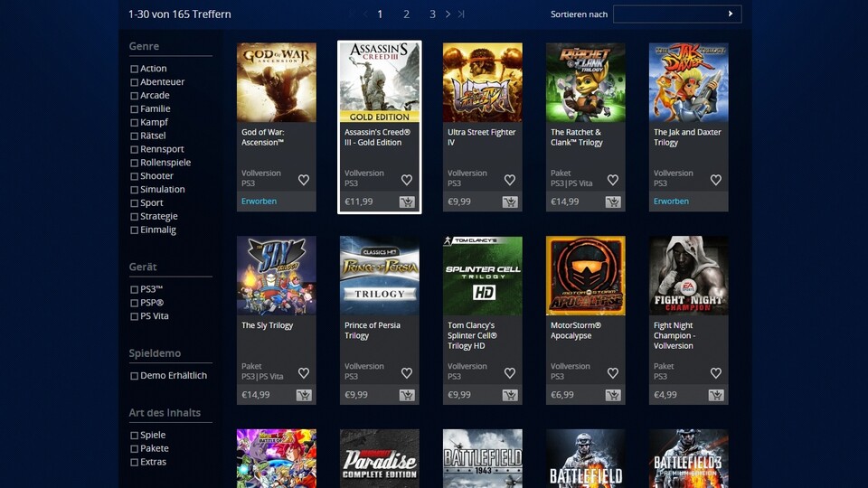This screenshot has height=488, width=868.
Task: Check the Simulation genre checkbox
Action: 134,190
